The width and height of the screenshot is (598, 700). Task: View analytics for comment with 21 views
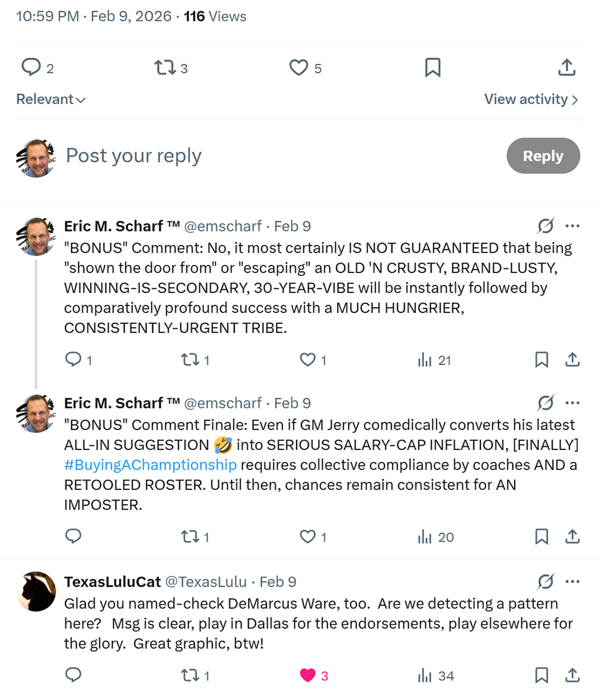click(435, 360)
